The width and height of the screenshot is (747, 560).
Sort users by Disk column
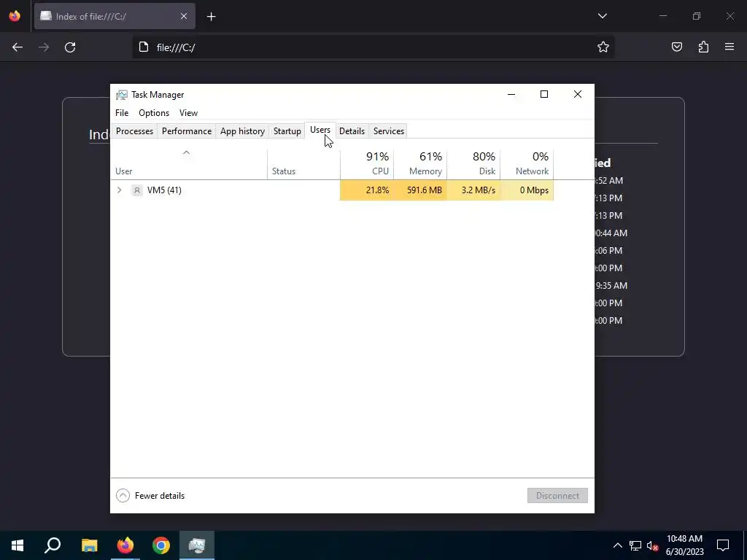[x=473, y=164]
